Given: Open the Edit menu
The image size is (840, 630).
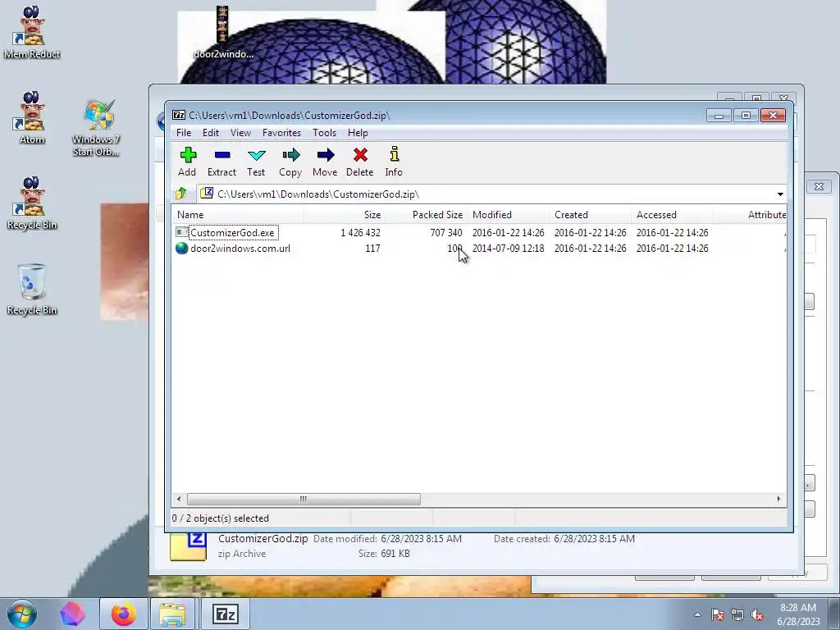Looking at the screenshot, I should tap(211, 133).
